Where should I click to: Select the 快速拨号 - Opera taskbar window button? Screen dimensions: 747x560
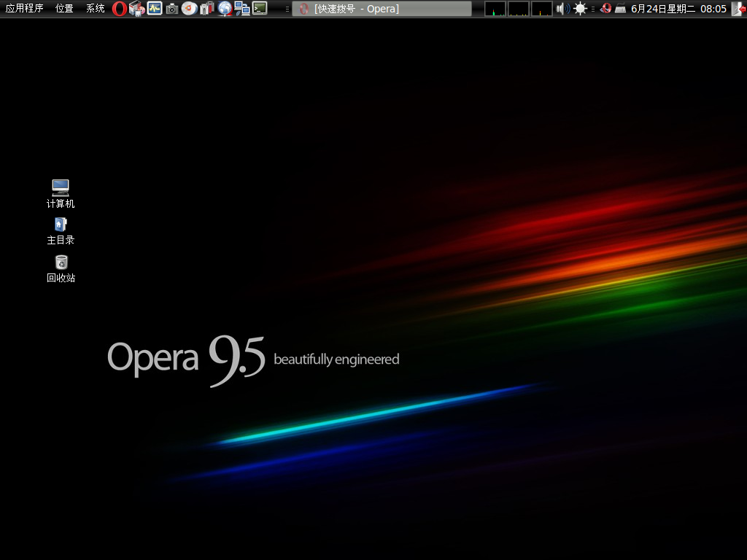pyautogui.click(x=382, y=9)
